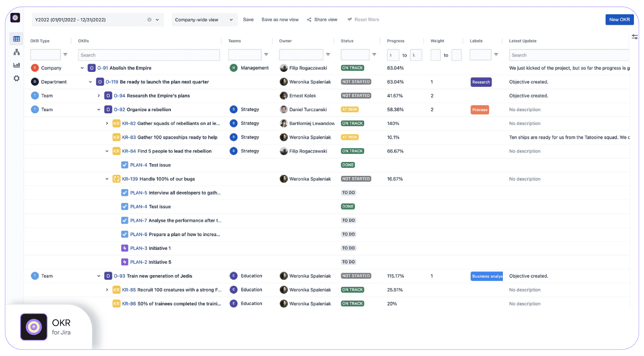Screen dimensions: 644x356
Task: Click the Research label tag
Action: (481, 82)
